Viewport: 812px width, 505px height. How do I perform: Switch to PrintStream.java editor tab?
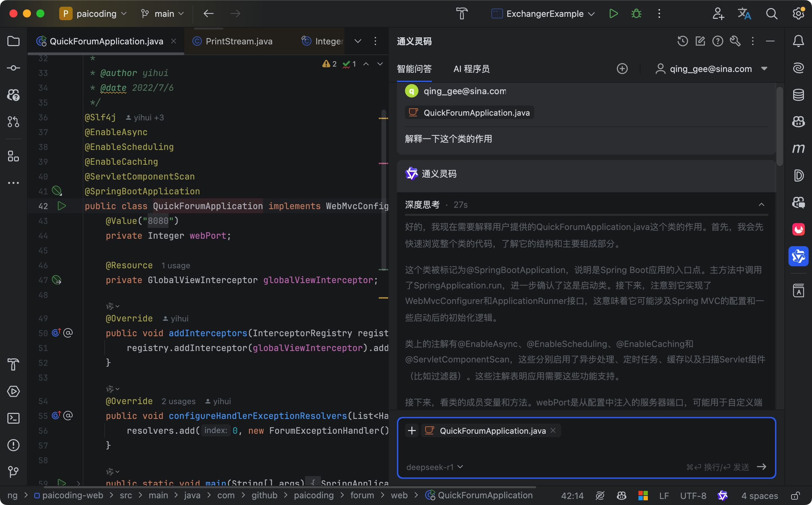(x=239, y=41)
